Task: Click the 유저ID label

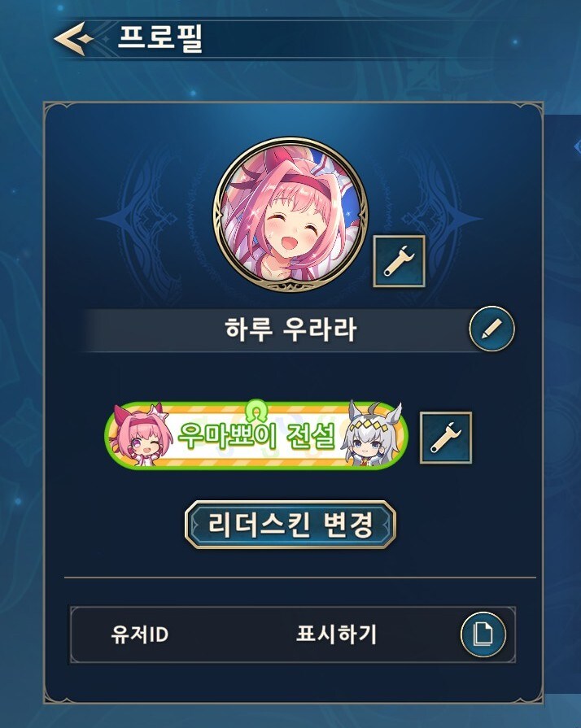Action: 139,634
